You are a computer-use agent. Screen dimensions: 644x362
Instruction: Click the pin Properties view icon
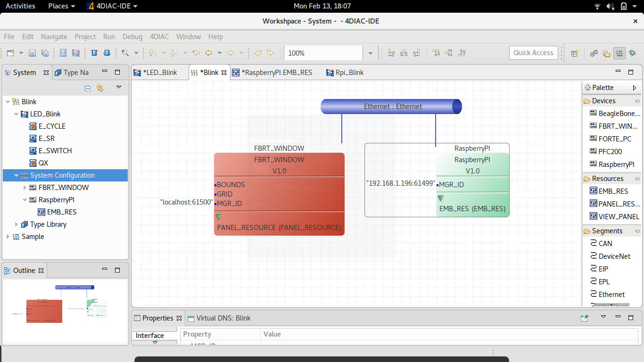(x=585, y=318)
